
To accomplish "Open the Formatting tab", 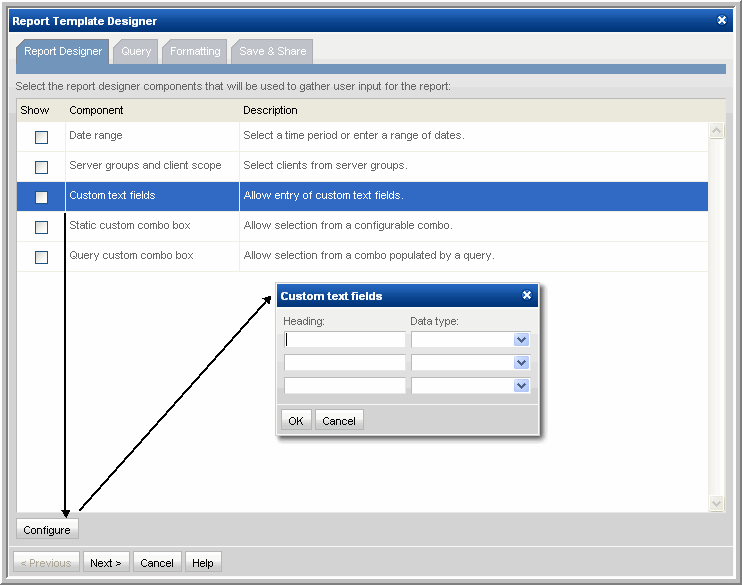I will tap(195, 51).
